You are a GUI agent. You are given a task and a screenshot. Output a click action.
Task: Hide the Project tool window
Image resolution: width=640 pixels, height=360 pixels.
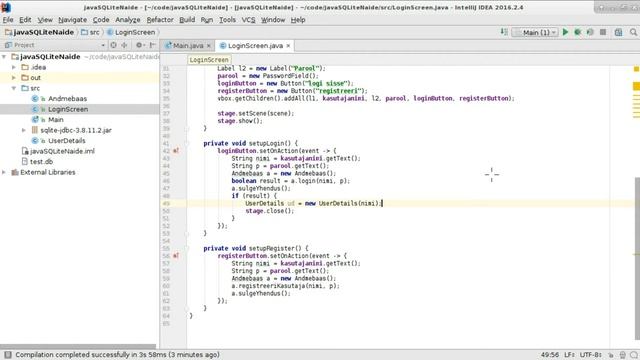(x=152, y=45)
